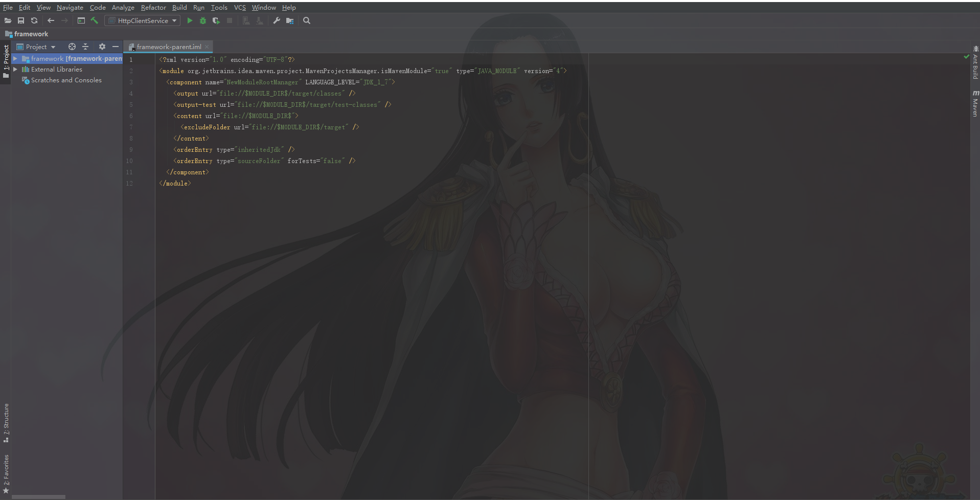Open the Refactor menu

(x=153, y=7)
